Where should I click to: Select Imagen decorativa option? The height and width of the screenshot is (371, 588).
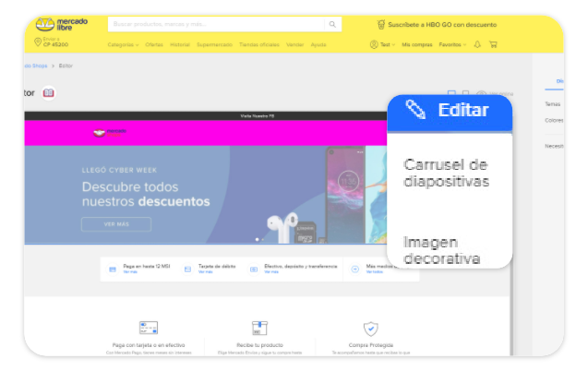[x=441, y=250]
